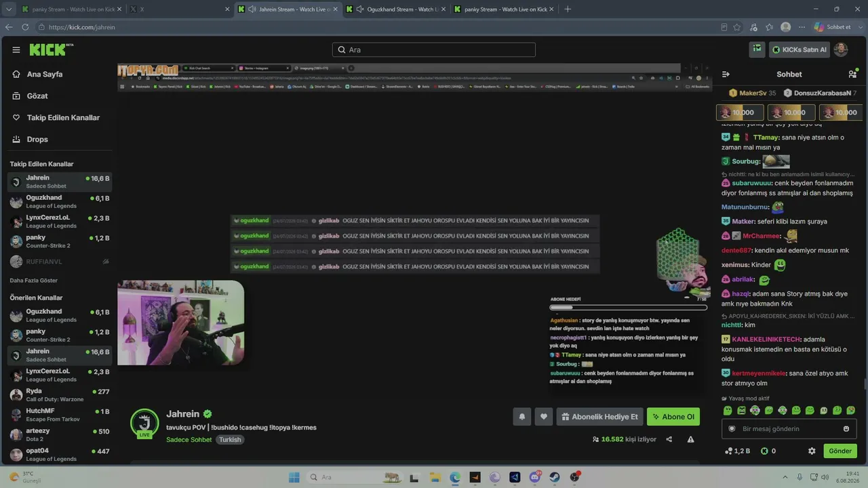Click the KICKs balance showing 0

(768, 451)
